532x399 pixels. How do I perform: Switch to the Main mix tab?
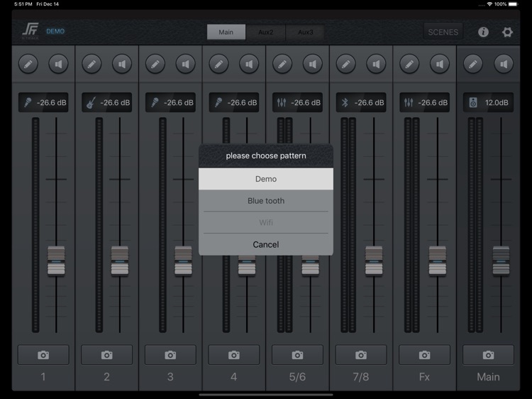(226, 32)
